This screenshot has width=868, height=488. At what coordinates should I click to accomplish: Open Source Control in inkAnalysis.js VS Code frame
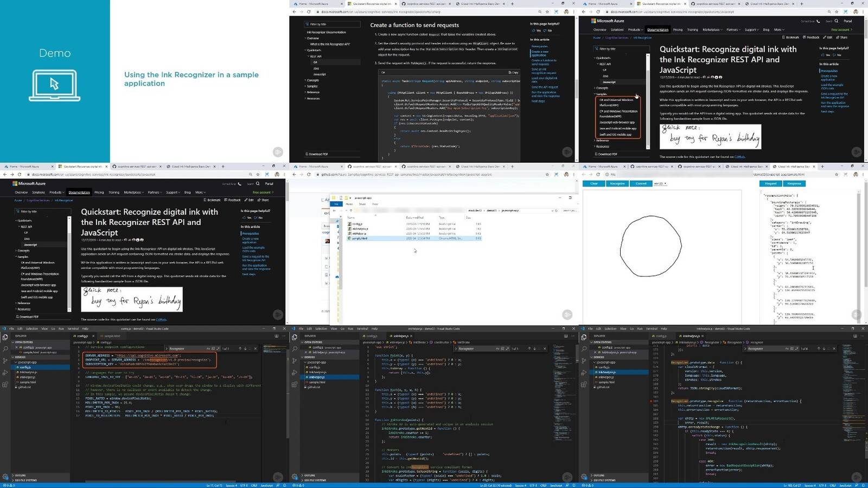pos(584,360)
